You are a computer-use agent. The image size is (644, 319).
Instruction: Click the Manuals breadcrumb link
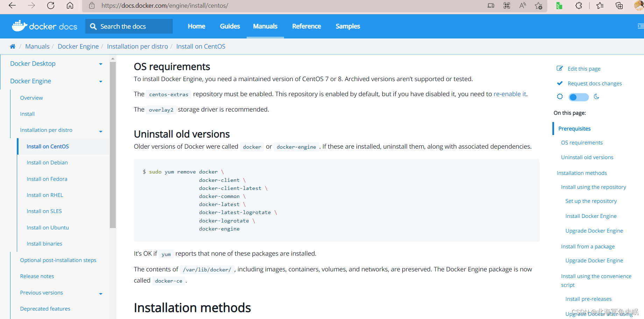click(x=37, y=47)
